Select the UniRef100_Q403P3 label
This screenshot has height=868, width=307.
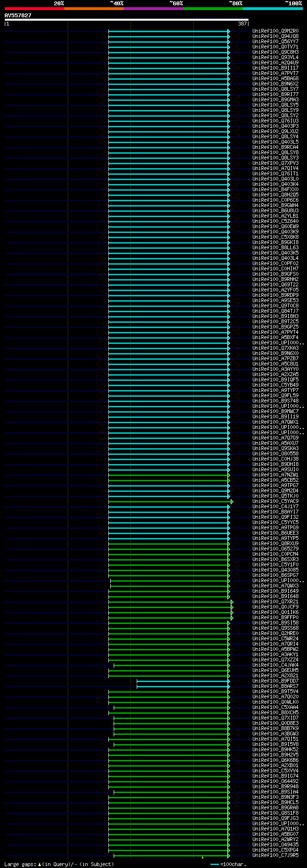(x=275, y=126)
